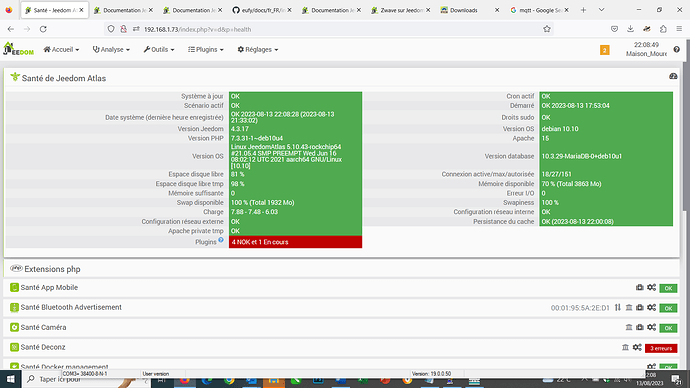Click the OK status button for Santé Caméra
Screen dimensions: 690x388
668,328
